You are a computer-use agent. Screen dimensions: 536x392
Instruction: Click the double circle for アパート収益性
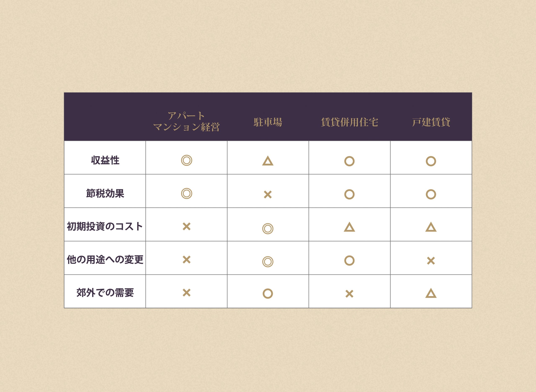coord(187,160)
